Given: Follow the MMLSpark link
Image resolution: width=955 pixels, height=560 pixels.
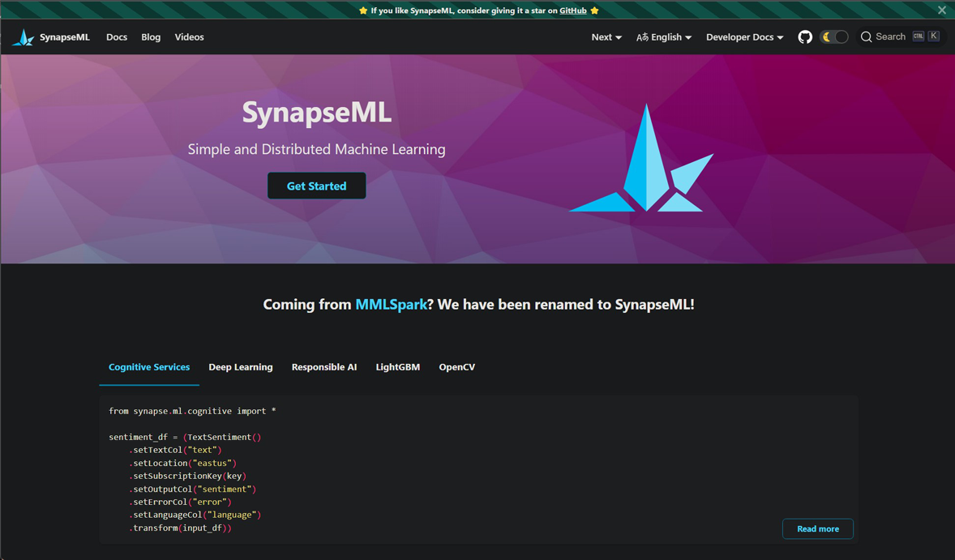Looking at the screenshot, I should pyautogui.click(x=391, y=305).
